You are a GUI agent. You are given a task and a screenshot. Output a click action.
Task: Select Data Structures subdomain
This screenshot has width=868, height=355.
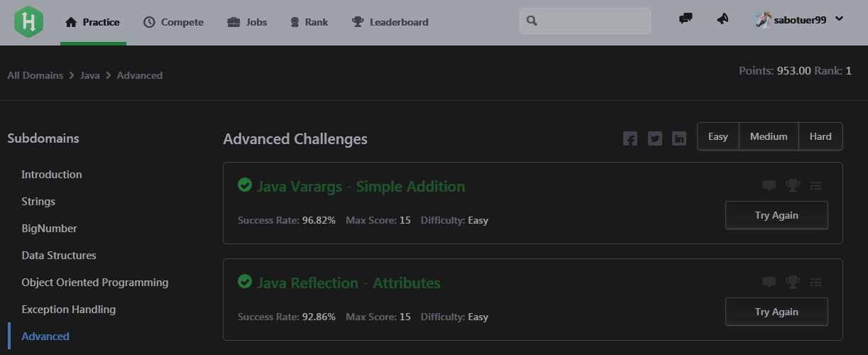click(x=59, y=255)
